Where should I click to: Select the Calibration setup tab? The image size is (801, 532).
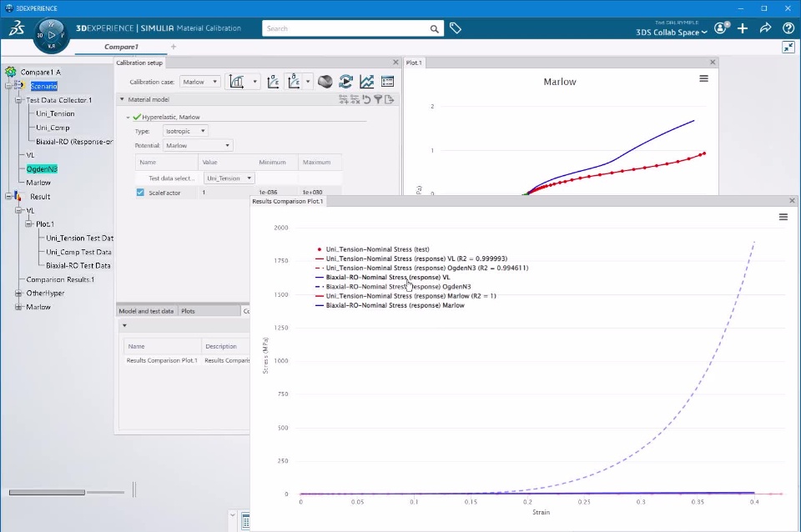[139, 63]
